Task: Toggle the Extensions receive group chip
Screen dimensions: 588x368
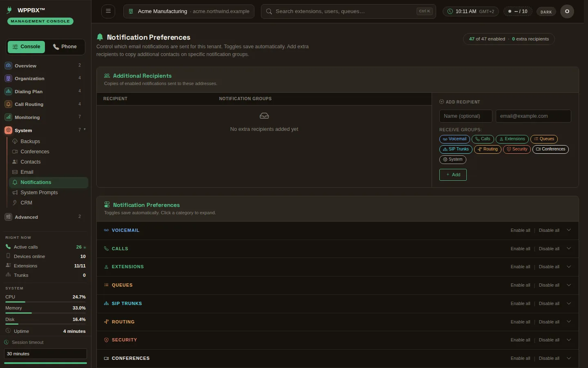Action: 512,139
